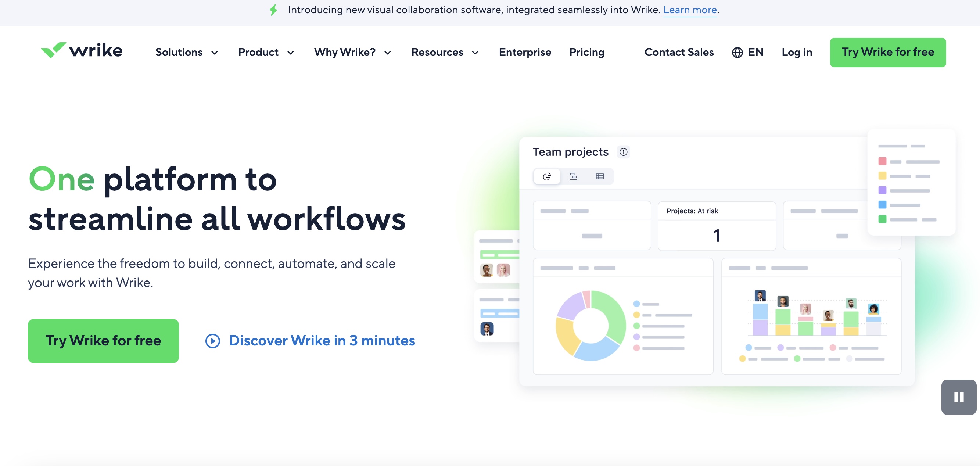Select the Gantt view icon
Image resolution: width=980 pixels, height=466 pixels.
pos(573,176)
